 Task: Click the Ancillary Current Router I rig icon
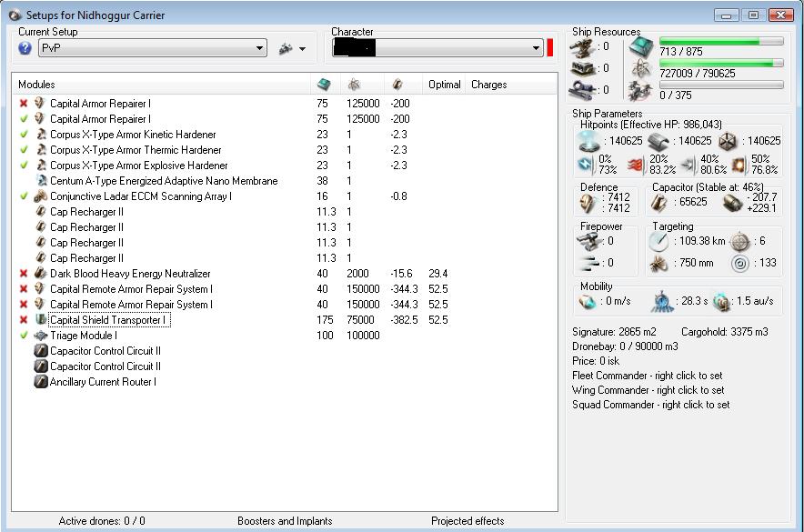[x=41, y=382]
